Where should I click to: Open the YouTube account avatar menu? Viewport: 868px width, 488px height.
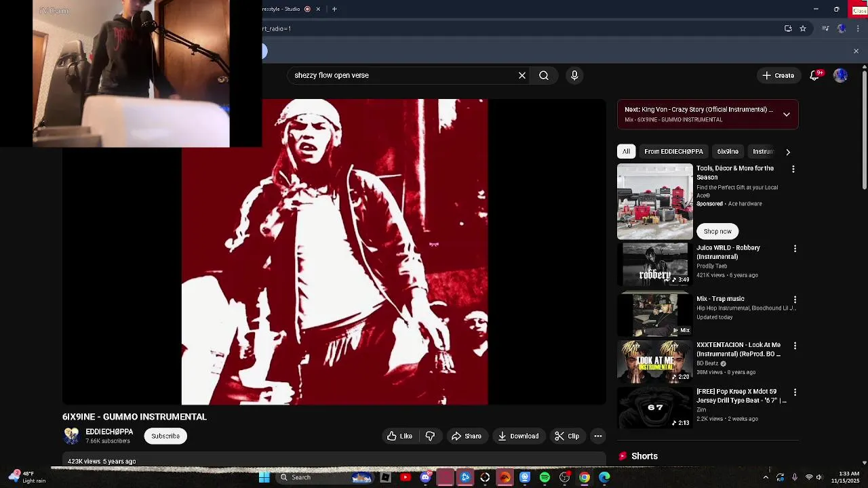coord(841,75)
